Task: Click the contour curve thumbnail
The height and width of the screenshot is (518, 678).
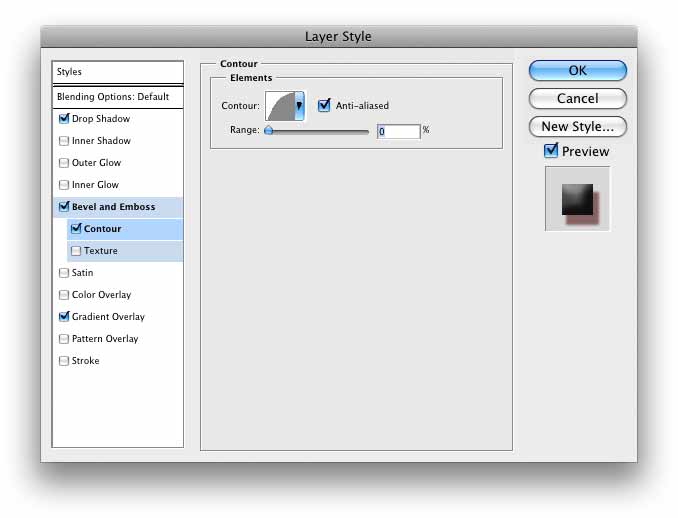Action: click(280, 106)
